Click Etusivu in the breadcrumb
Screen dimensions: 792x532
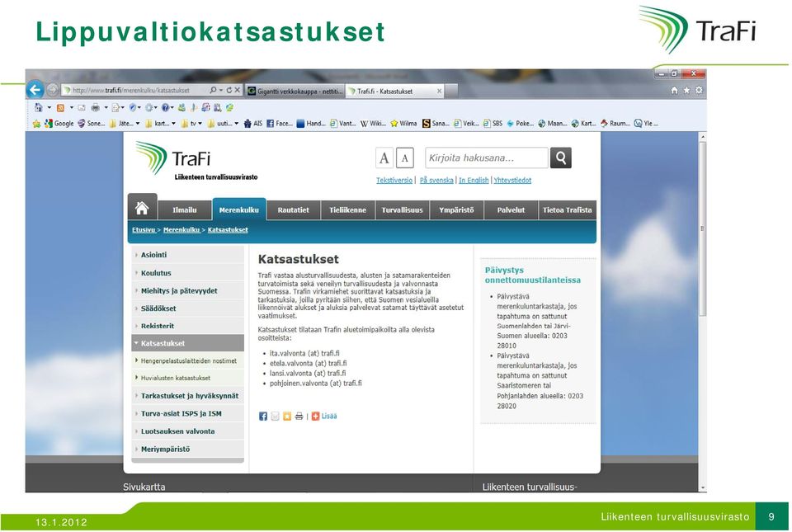coord(144,229)
